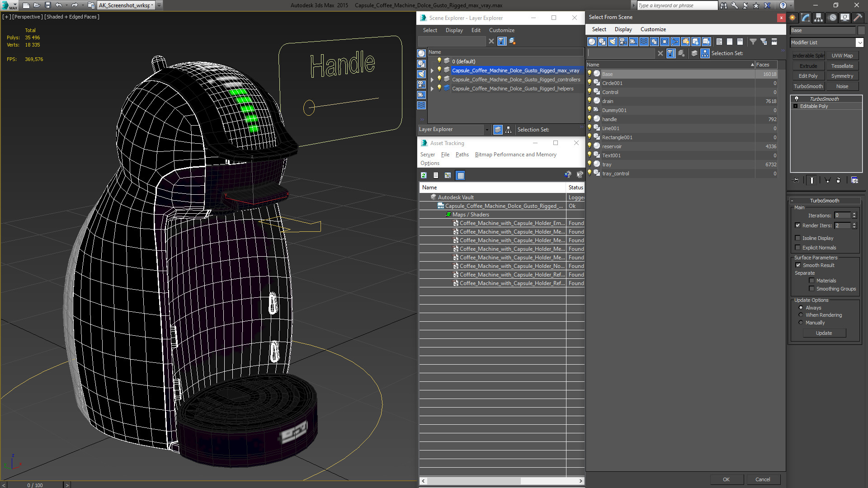Toggle Separate by Smoothing Groups checkbox
The image size is (868, 488).
(811, 289)
